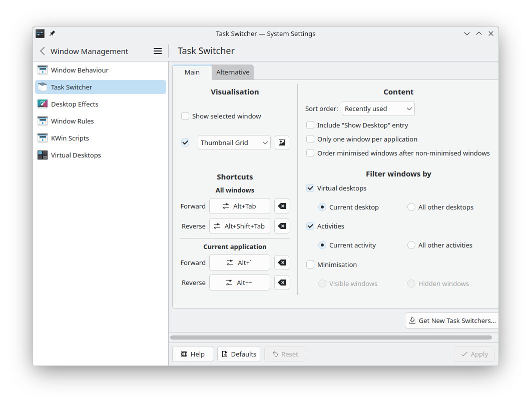Enable Show selected window checkbox
Screen dimensions: 532x405
(x=185, y=116)
